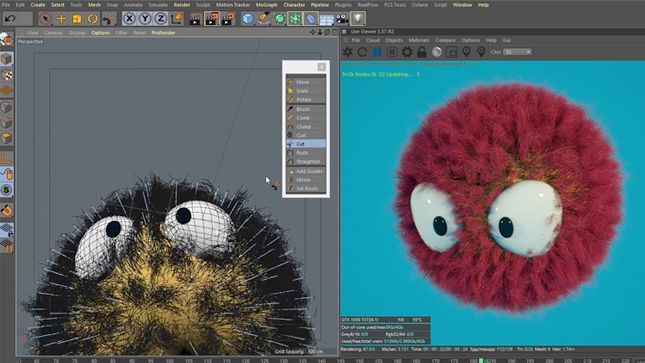Select the Live Selection arrow tool
Viewport: 645px width, 363px height.
45,19
